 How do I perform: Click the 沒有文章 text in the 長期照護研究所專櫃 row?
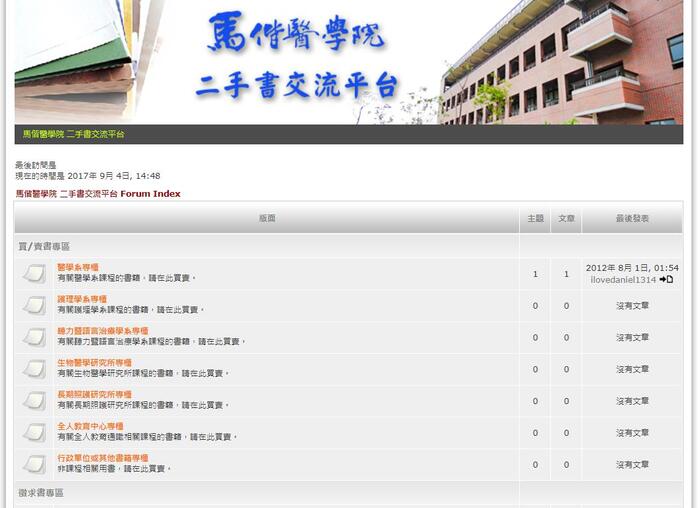click(632, 401)
